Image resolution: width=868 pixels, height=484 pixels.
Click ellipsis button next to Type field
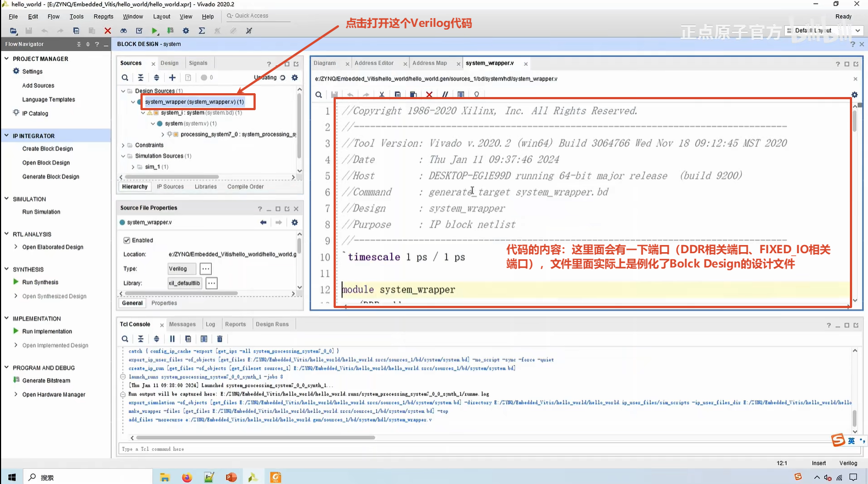[x=206, y=269]
